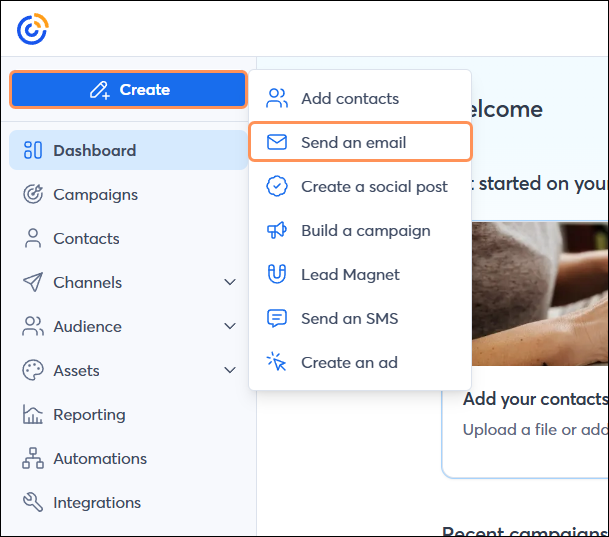
Task: Choose Send an SMS
Action: (x=360, y=318)
